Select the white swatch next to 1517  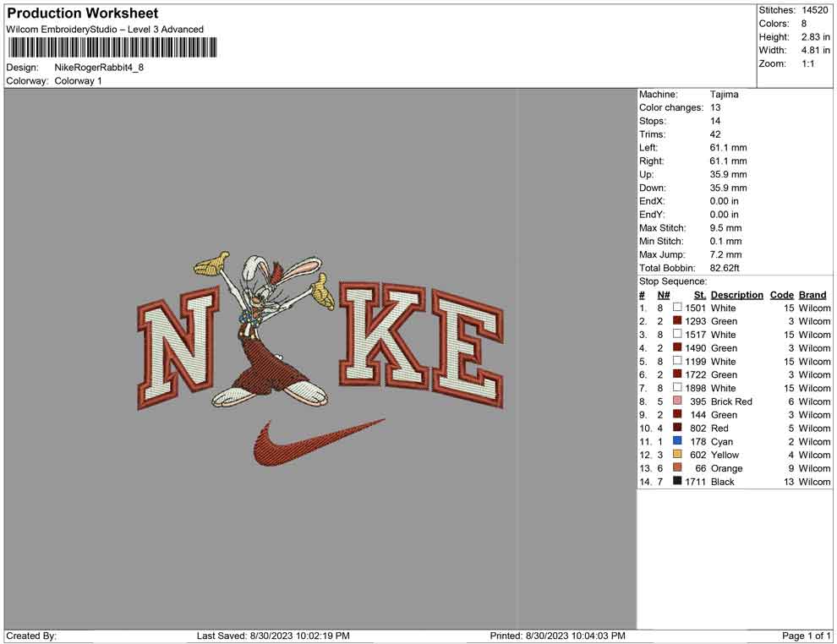677,334
